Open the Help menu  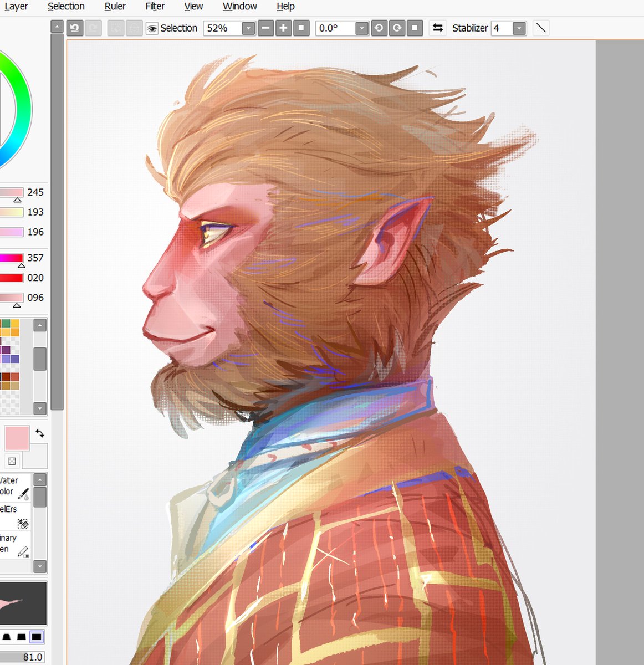(285, 7)
